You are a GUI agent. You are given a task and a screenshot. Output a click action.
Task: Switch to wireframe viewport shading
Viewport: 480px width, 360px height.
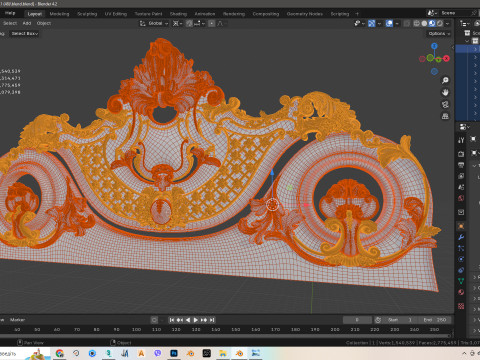pyautogui.click(x=417, y=23)
